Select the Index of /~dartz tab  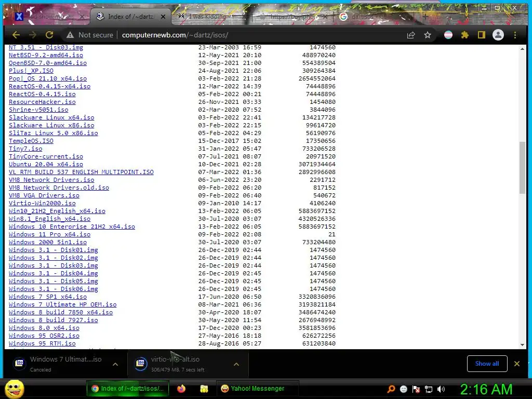pos(130,16)
